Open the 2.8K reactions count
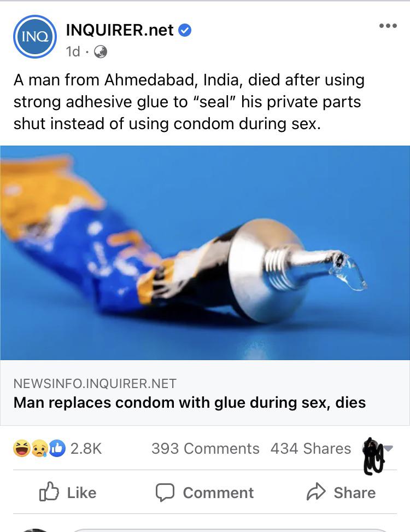 [86, 449]
